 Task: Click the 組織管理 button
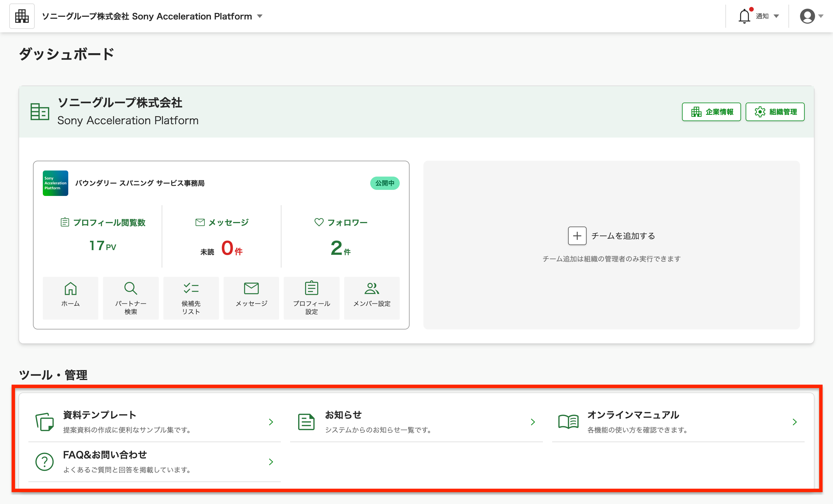point(775,112)
